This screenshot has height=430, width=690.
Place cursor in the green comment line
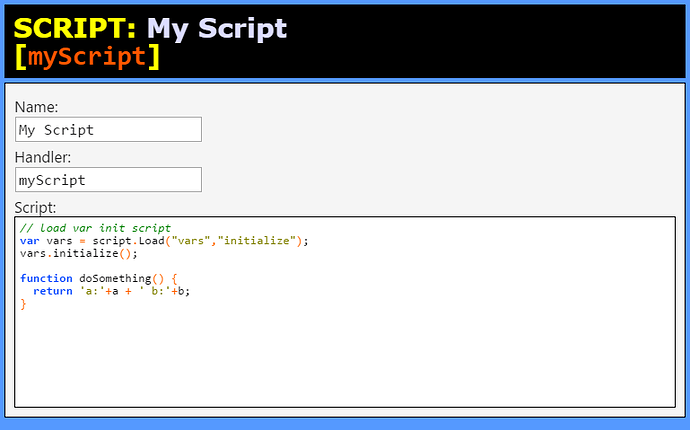click(95, 228)
